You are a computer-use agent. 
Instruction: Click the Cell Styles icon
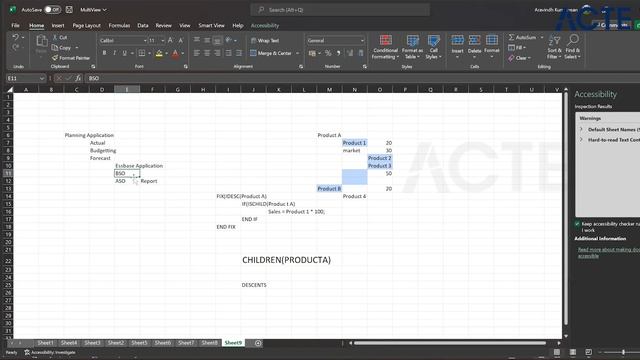(433, 40)
